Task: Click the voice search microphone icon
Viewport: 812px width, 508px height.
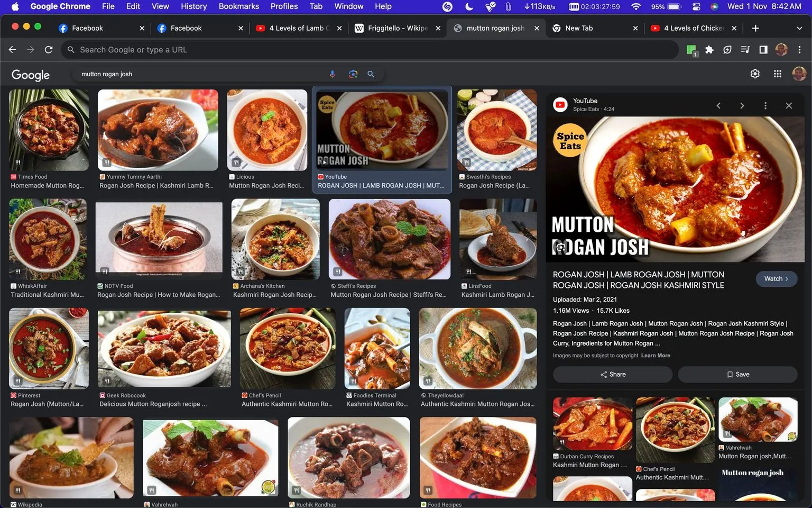Action: pos(333,74)
